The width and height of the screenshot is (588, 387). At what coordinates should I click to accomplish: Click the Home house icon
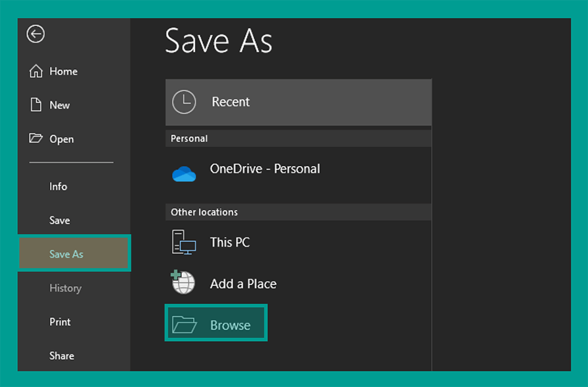tap(36, 71)
